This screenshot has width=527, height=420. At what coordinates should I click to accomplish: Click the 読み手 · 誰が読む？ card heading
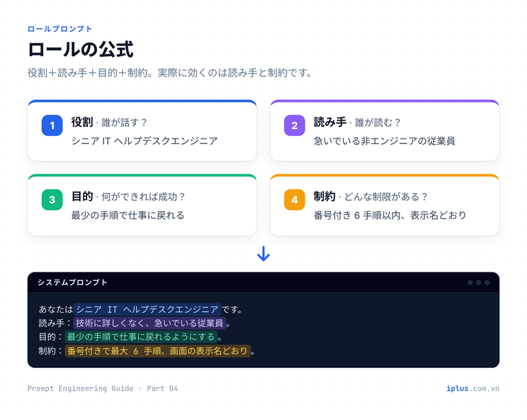[357, 122]
